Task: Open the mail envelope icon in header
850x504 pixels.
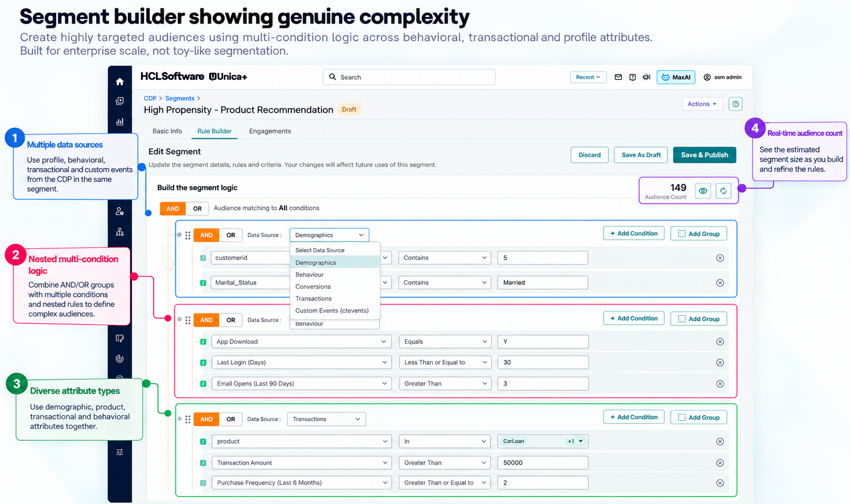Action: tap(618, 77)
